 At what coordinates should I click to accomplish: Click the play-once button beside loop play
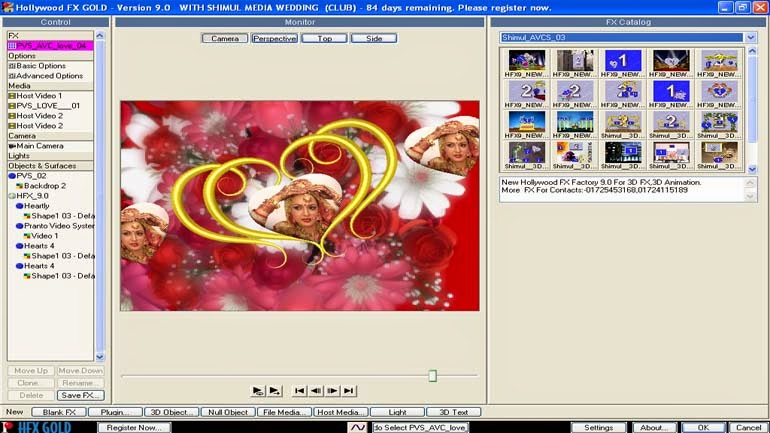(275, 391)
